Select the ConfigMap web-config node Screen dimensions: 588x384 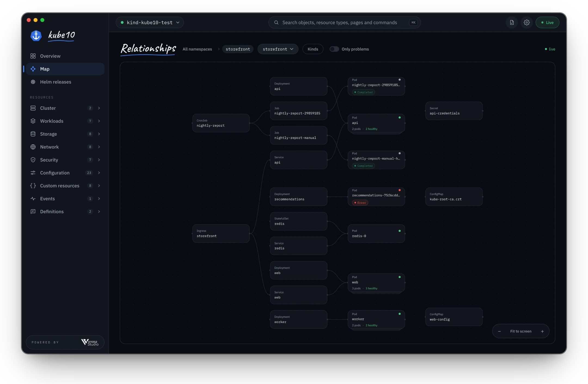coord(454,317)
